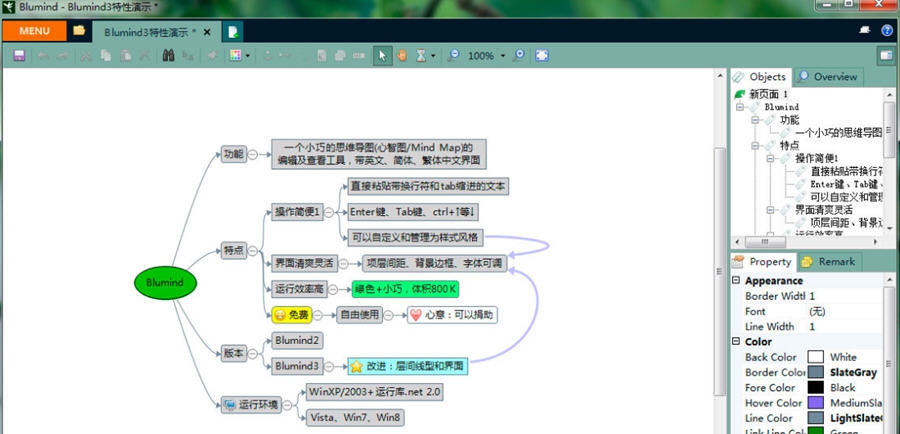Click the open-folder icon next to MENU
Screen dimensions: 900x434
(79, 30)
